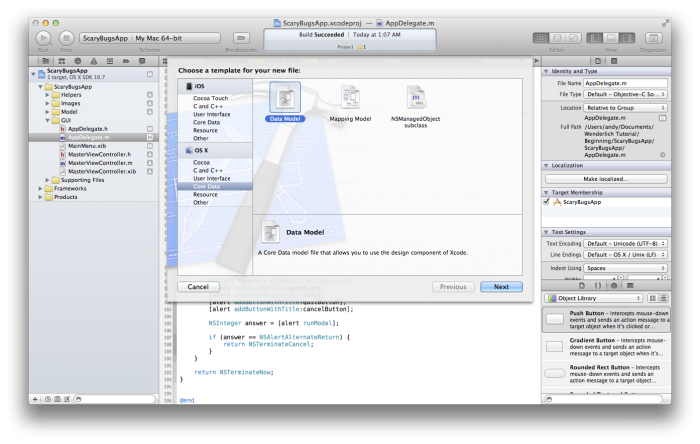Toggle the Utilities pane view button
Viewport: 700px width, 444px height.
click(x=627, y=38)
